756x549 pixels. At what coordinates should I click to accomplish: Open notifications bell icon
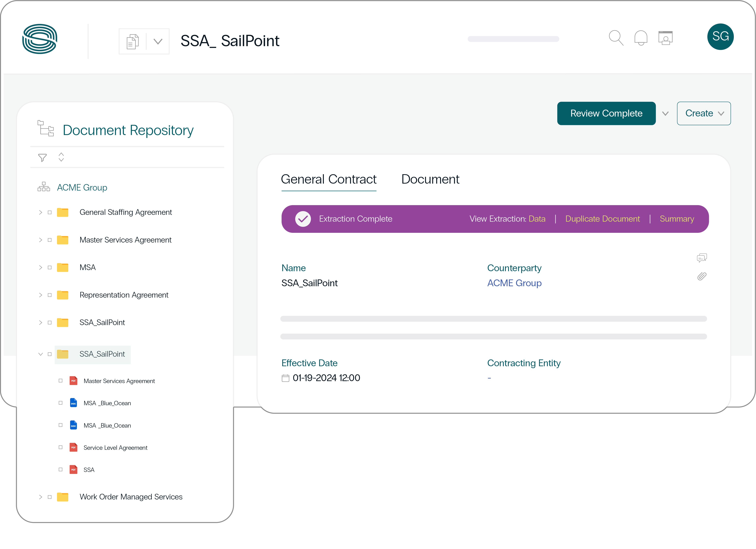pos(641,38)
